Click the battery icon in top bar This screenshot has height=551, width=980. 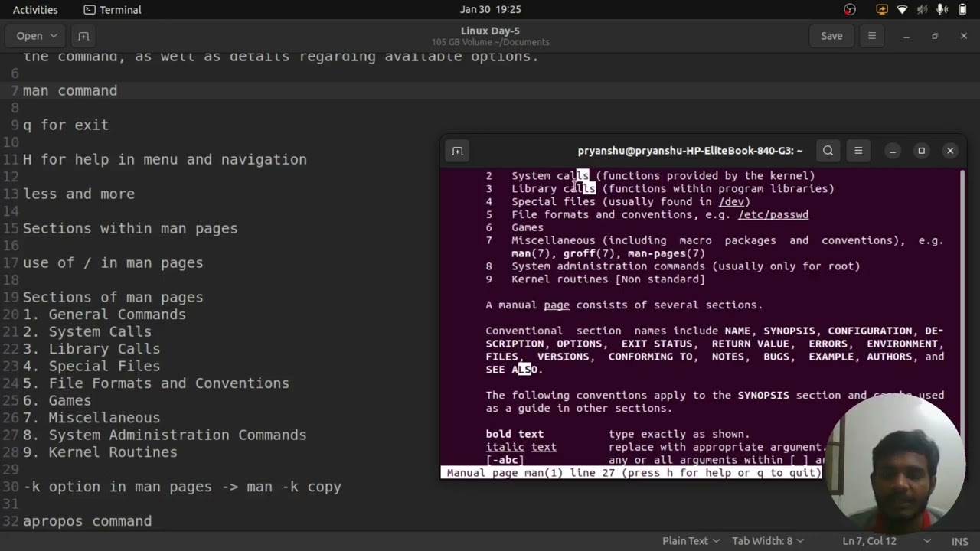[x=963, y=9]
